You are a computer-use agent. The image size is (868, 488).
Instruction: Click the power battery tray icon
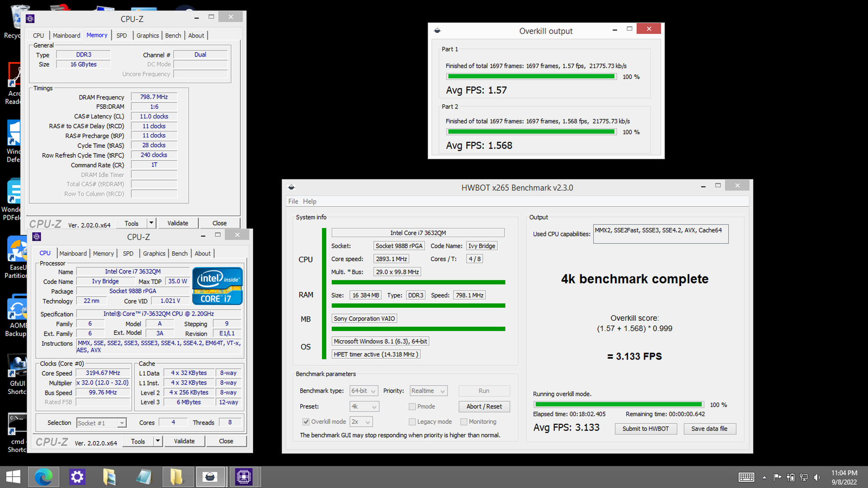pos(790,477)
